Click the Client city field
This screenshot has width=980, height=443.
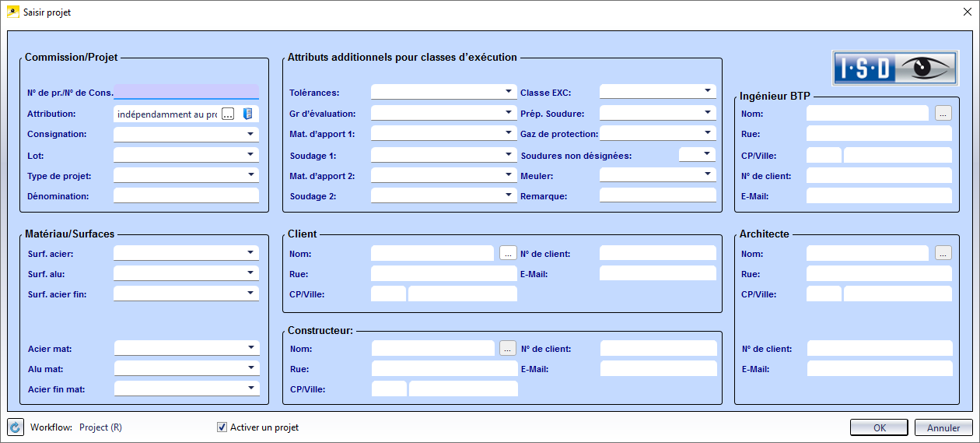tap(463, 294)
